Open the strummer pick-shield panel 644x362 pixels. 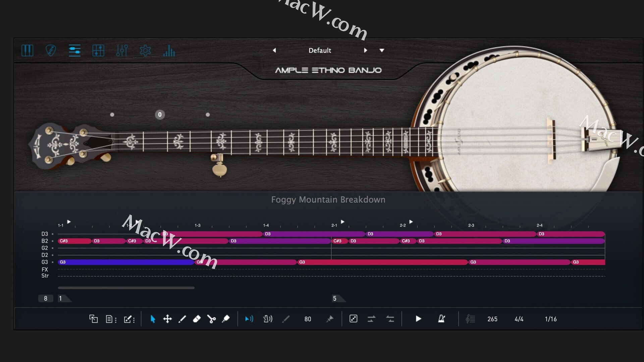click(x=51, y=51)
